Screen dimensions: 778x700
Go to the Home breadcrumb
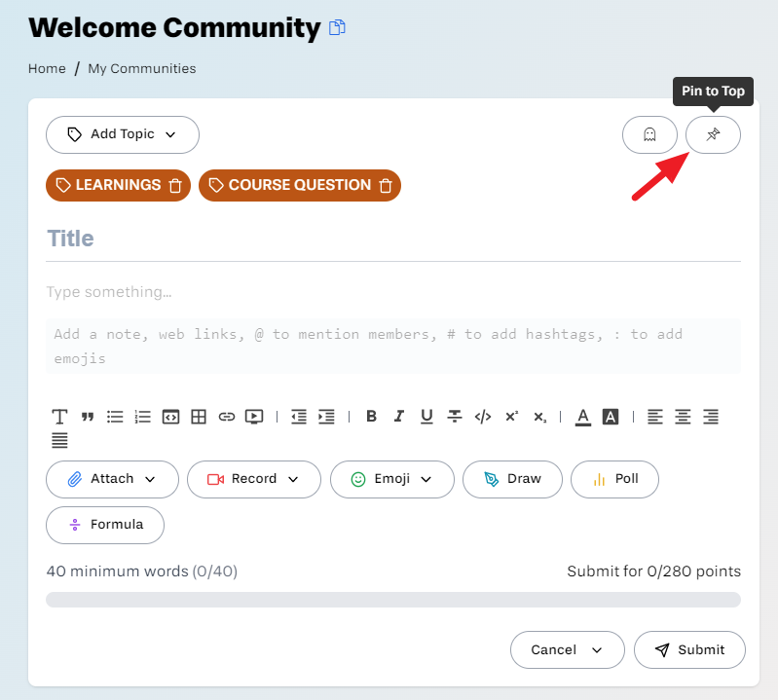coord(47,68)
